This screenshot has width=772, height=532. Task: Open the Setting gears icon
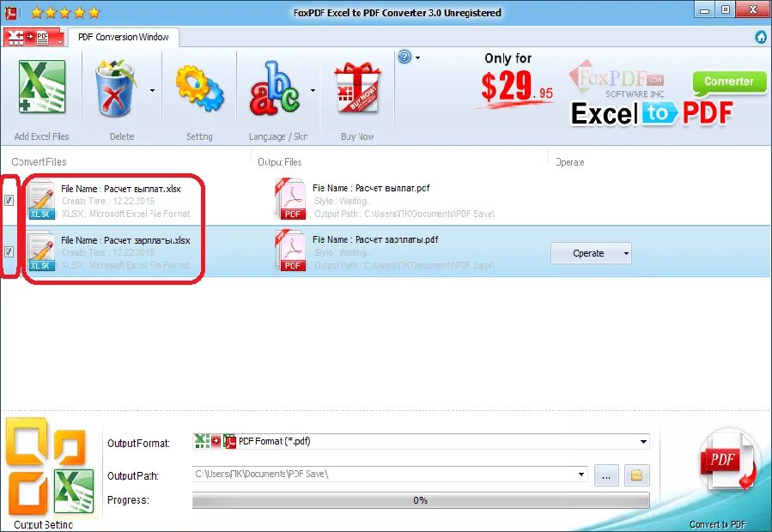click(x=199, y=88)
